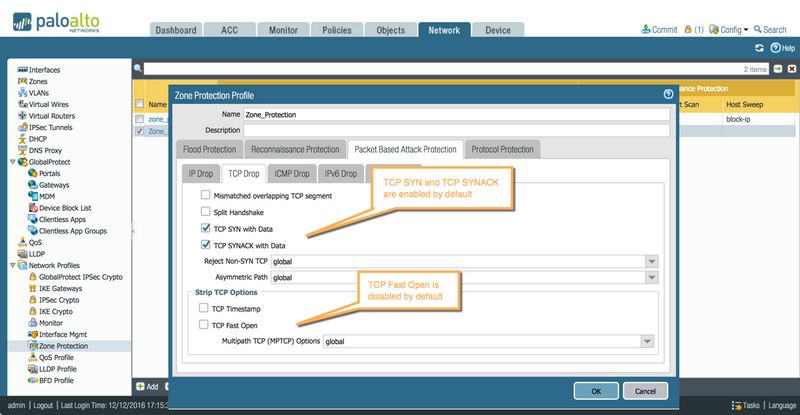Click OK to save the profile
Viewport: 800px width, 415px height.
point(596,391)
